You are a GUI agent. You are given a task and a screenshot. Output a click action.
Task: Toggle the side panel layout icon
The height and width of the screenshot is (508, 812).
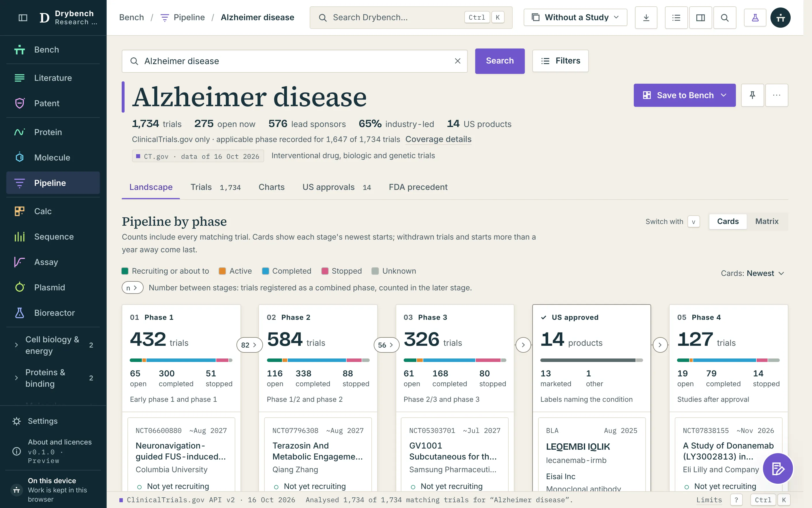[x=701, y=18]
